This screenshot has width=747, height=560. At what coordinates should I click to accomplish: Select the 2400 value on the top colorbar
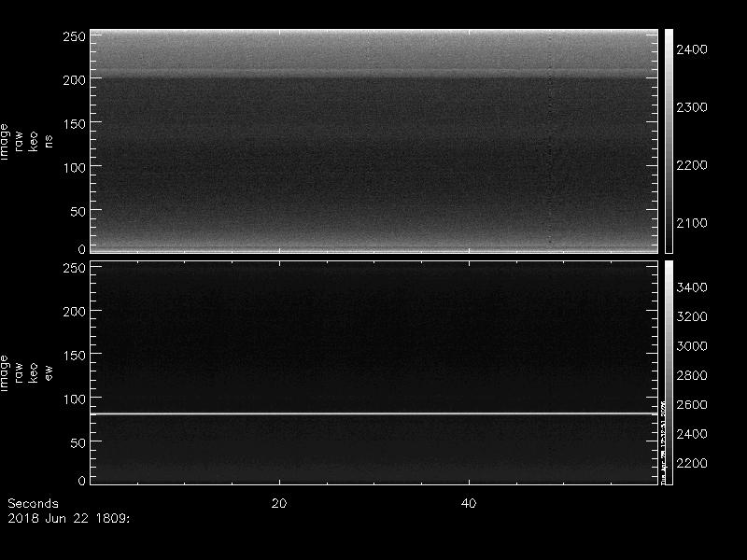692,49
